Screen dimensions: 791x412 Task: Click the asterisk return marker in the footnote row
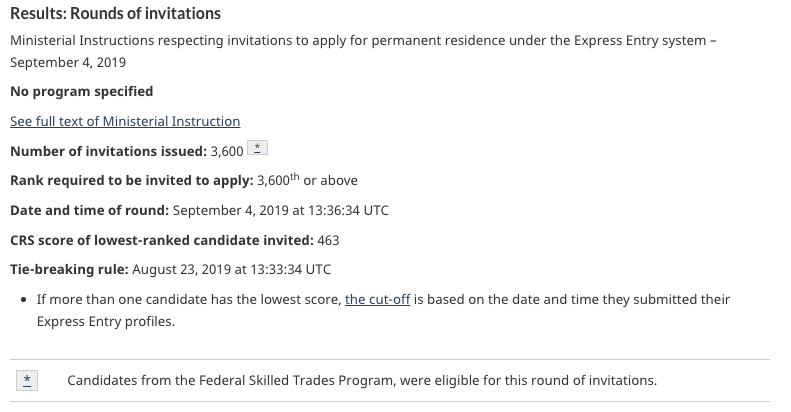[x=27, y=380]
